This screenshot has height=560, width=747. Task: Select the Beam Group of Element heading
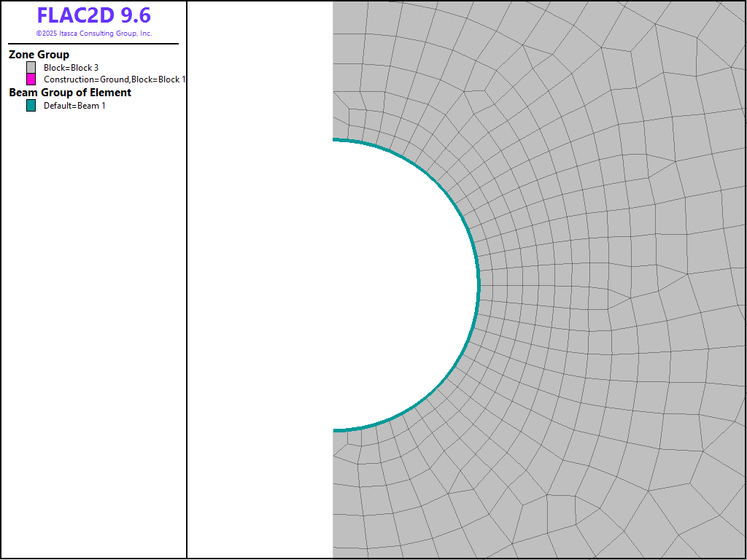coord(70,93)
